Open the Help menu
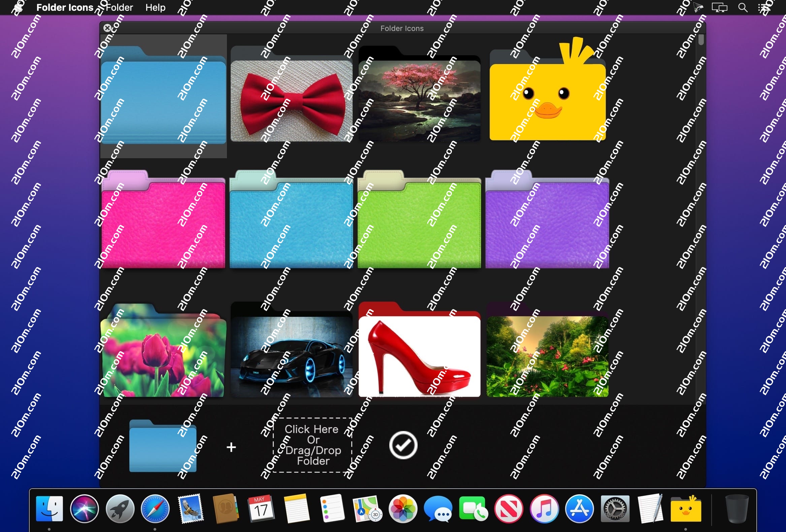Screen dimensions: 786x532 [155, 7]
